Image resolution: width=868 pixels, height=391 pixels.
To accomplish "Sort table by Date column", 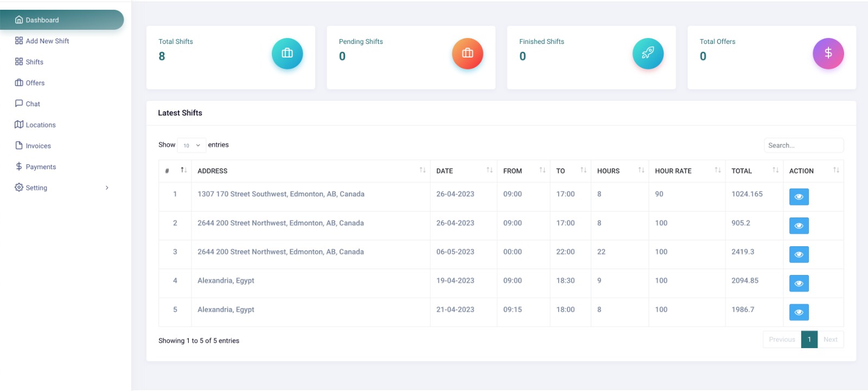I will (464, 171).
